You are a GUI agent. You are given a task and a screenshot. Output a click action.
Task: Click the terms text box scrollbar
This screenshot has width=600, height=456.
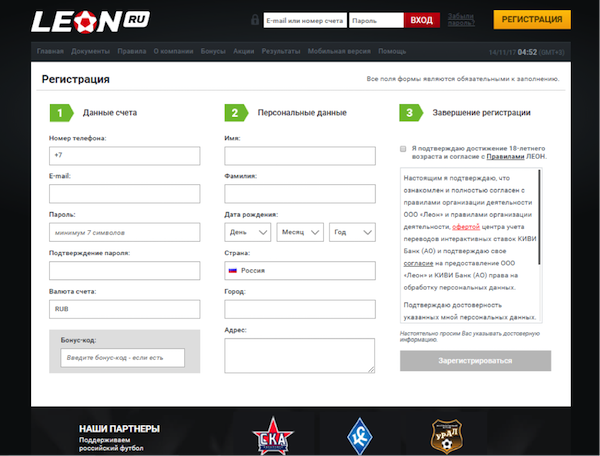[541, 215]
